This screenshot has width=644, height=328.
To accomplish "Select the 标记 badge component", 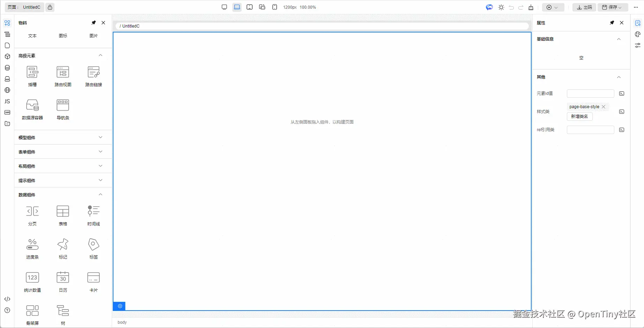I will point(63,248).
